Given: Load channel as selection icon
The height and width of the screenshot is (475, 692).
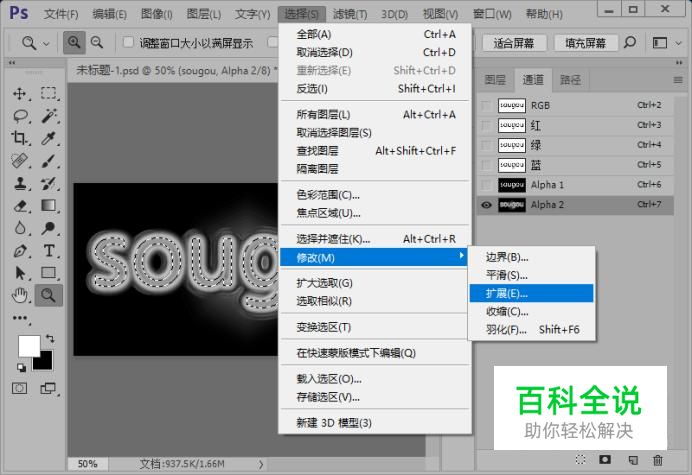Looking at the screenshot, I should tap(581, 460).
